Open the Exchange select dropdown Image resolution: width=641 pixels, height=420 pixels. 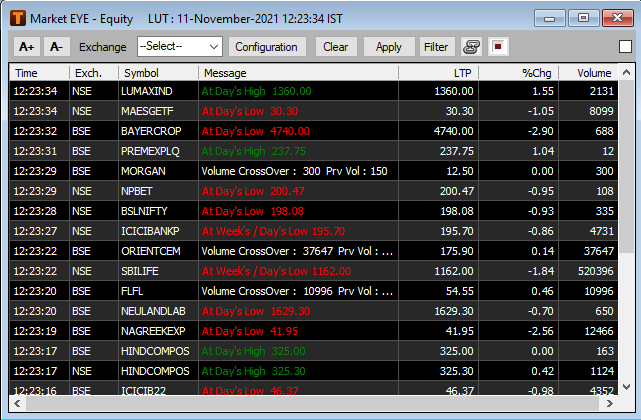tap(180, 47)
